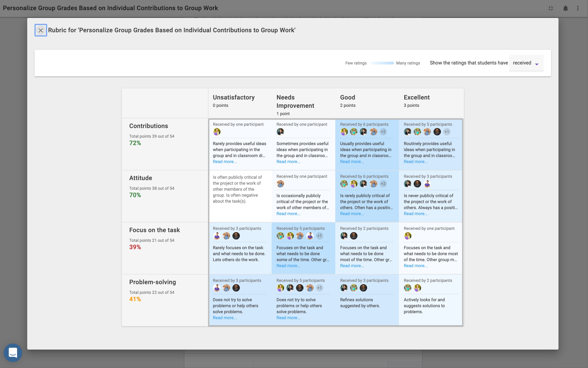This screenshot has width=588, height=368.
Task: Click the +1 badge in Contributions Excellent cell
Action: [446, 132]
